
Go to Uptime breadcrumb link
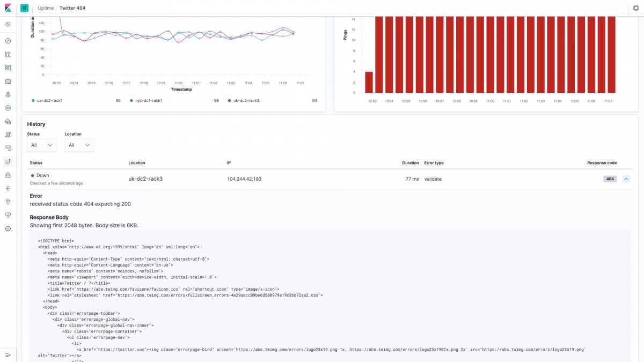click(x=46, y=8)
